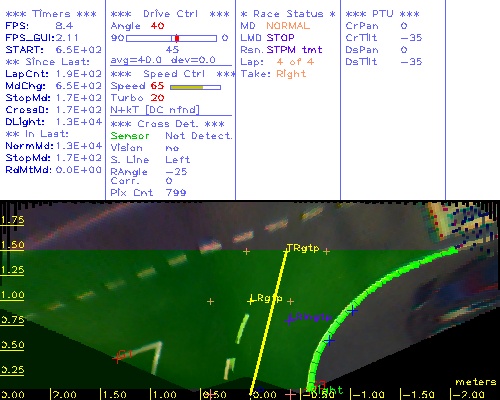500x400 pixels.
Task: Click the 1.50 meter vertical scale label
Action: pos(12,245)
